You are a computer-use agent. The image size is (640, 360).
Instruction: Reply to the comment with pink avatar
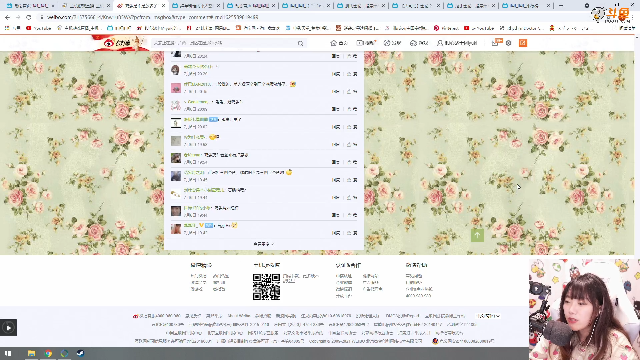click(336, 91)
